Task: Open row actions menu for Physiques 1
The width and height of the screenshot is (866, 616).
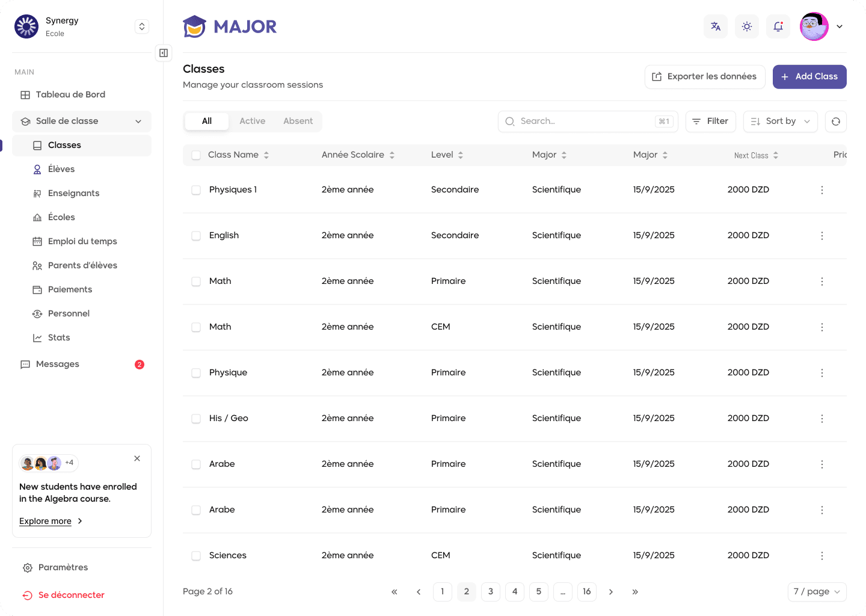Action: [822, 190]
